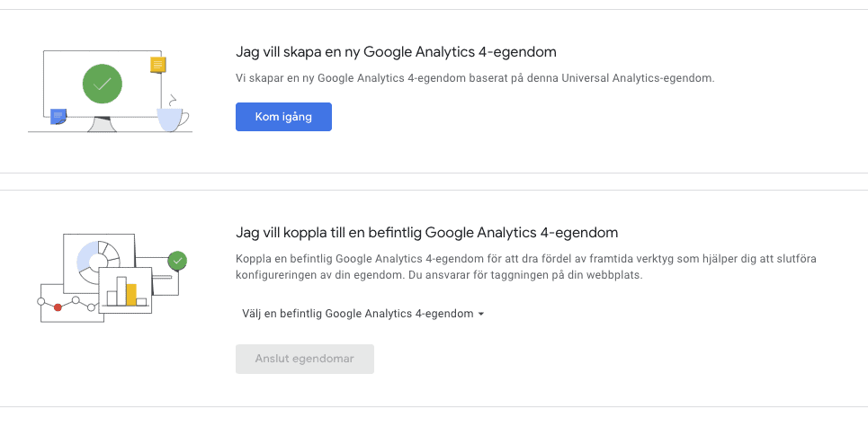Click the blue sticky note on the monitor corner
868x427 pixels.
[x=58, y=115]
